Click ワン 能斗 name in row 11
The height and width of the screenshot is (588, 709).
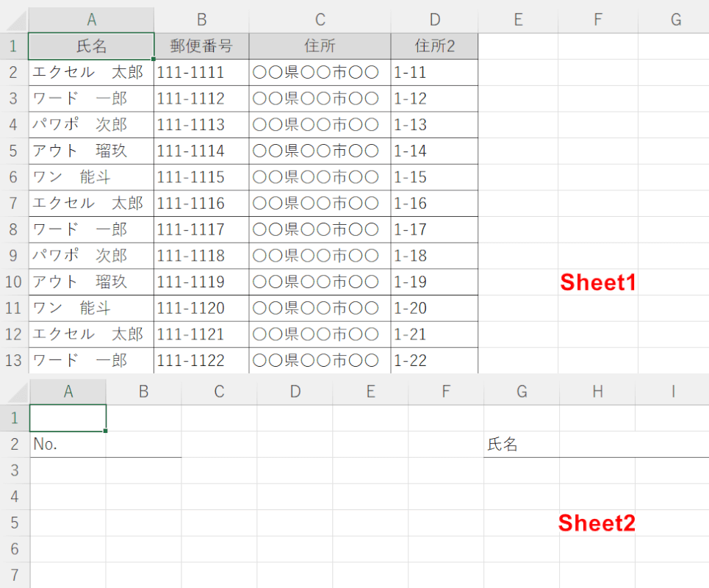[91, 309]
